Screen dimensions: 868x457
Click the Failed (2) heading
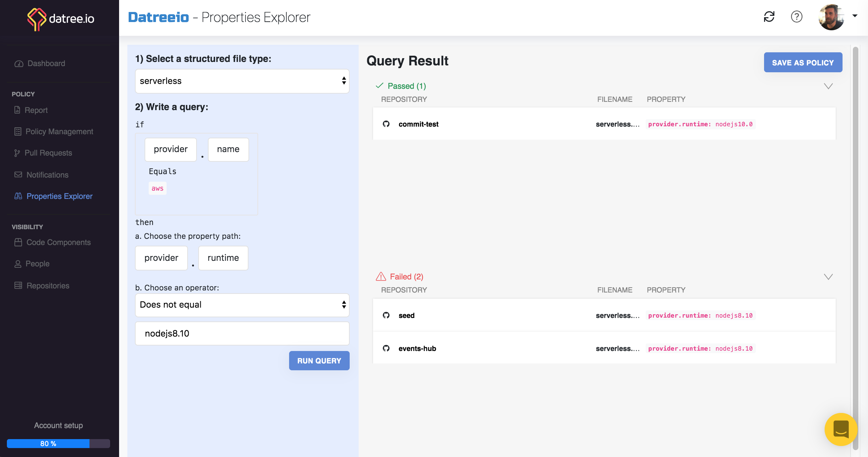(406, 277)
